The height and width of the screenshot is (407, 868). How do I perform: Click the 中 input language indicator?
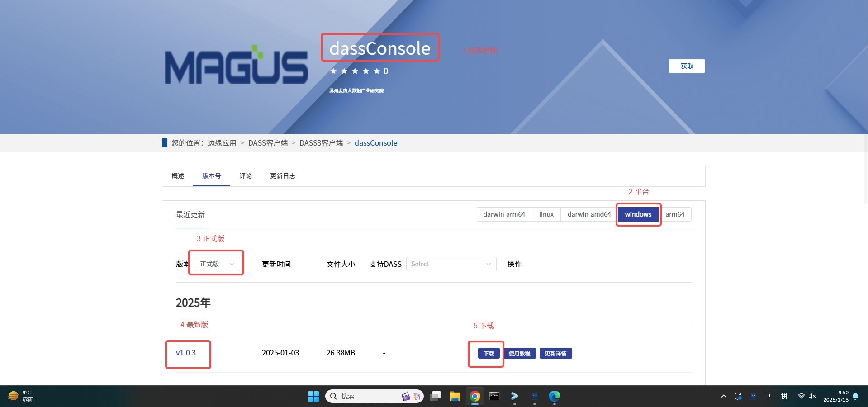pos(767,396)
